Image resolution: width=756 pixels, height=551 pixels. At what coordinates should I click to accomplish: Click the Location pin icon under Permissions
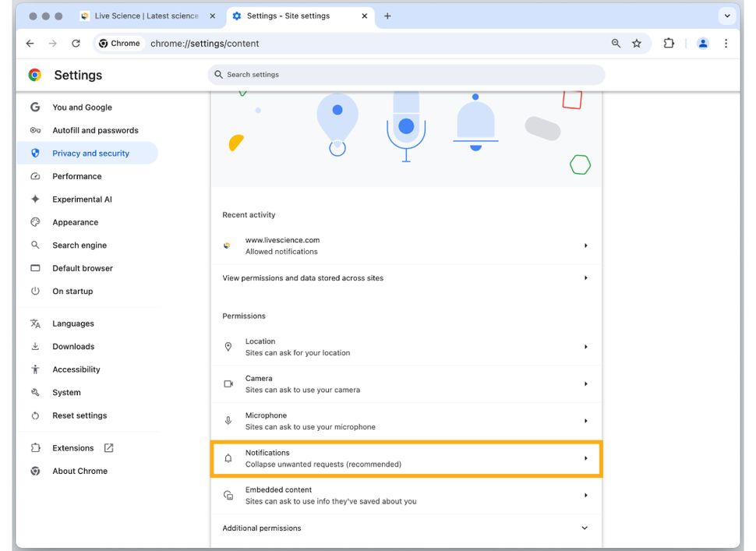[x=228, y=346]
